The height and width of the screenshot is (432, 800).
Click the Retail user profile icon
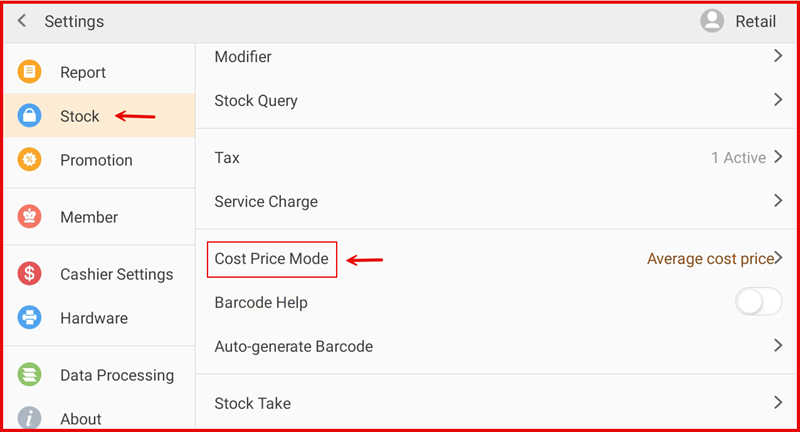tap(712, 21)
